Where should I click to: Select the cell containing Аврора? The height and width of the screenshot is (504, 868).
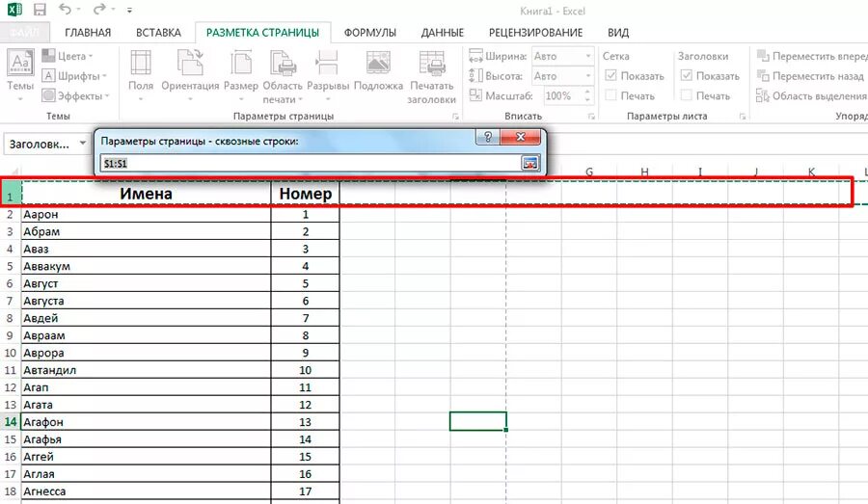coord(147,353)
